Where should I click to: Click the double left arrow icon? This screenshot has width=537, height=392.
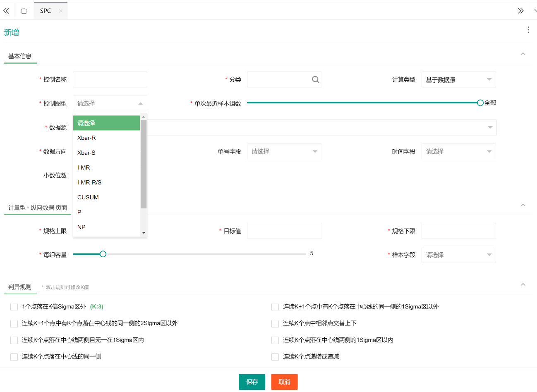(6, 11)
